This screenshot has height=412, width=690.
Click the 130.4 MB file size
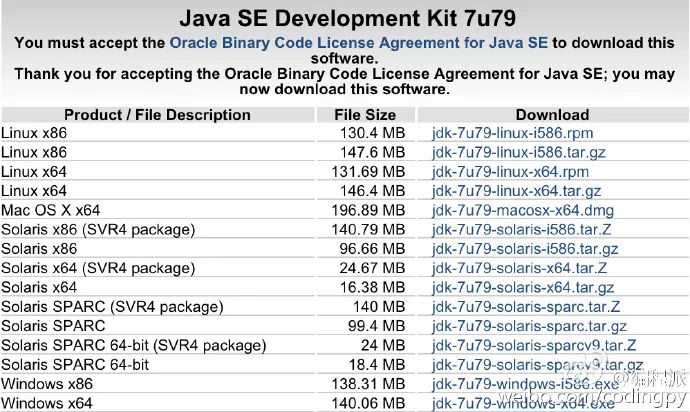click(372, 133)
